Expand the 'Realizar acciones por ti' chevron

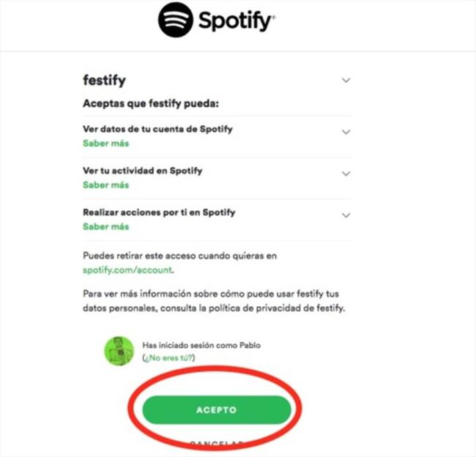coord(346,215)
